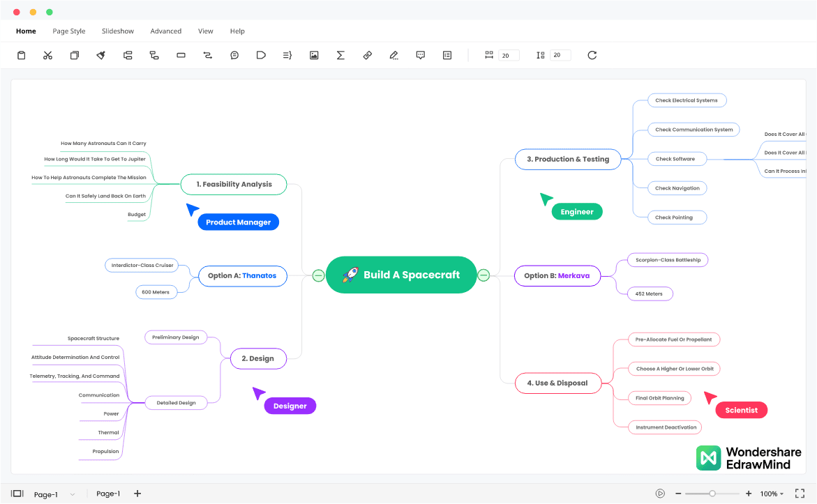
Task: Click the format painter brush icon
Action: point(101,55)
